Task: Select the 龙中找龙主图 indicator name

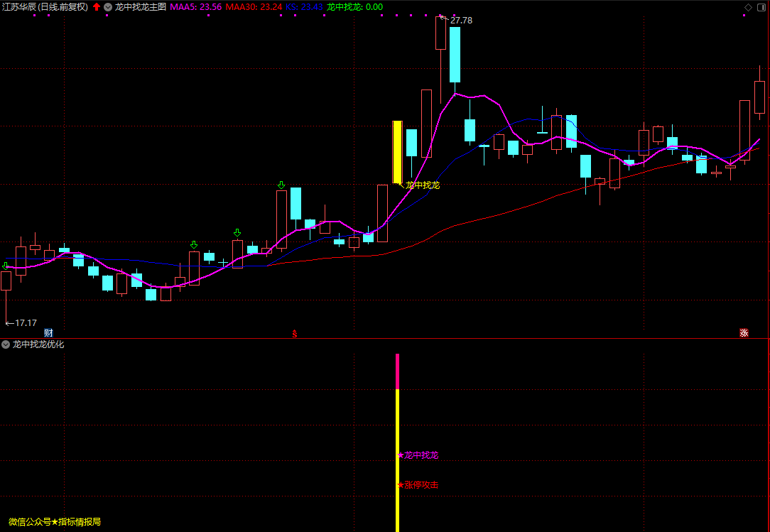Action: 141,7
